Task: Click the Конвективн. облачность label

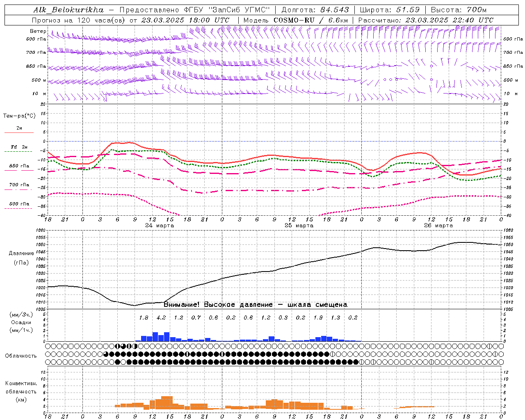Action: tap(21, 388)
